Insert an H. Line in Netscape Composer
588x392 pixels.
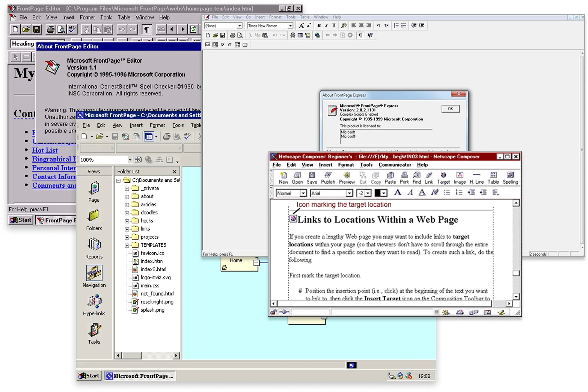click(476, 178)
